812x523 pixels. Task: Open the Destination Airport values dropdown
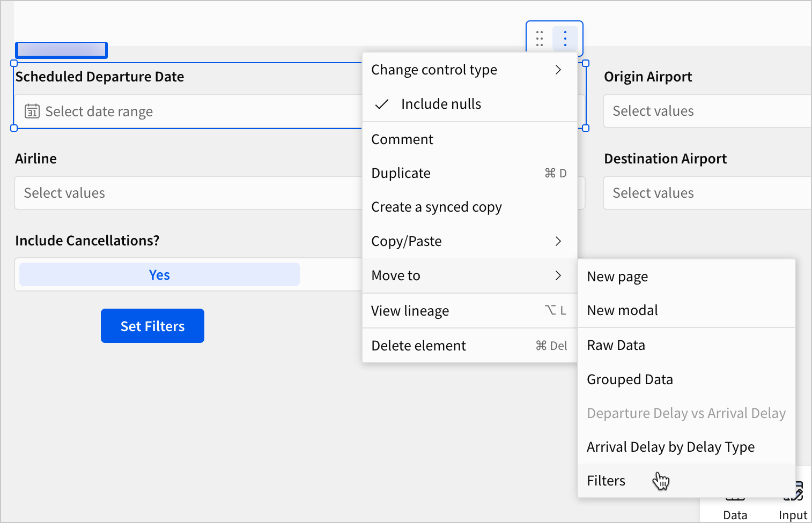pos(707,193)
